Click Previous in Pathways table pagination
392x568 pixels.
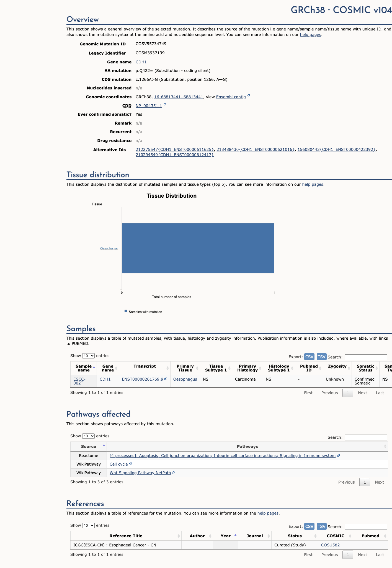346,482
